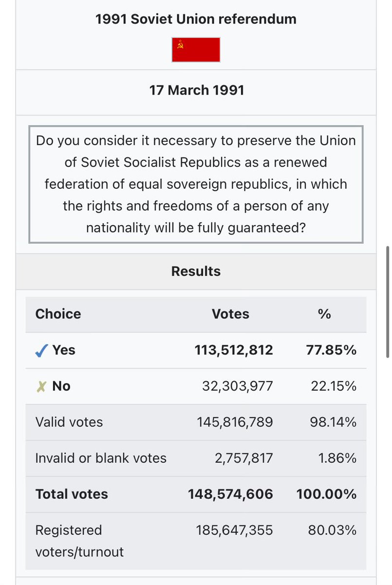392x585 pixels.
Task: Click the Votes column header
Action: tap(230, 314)
